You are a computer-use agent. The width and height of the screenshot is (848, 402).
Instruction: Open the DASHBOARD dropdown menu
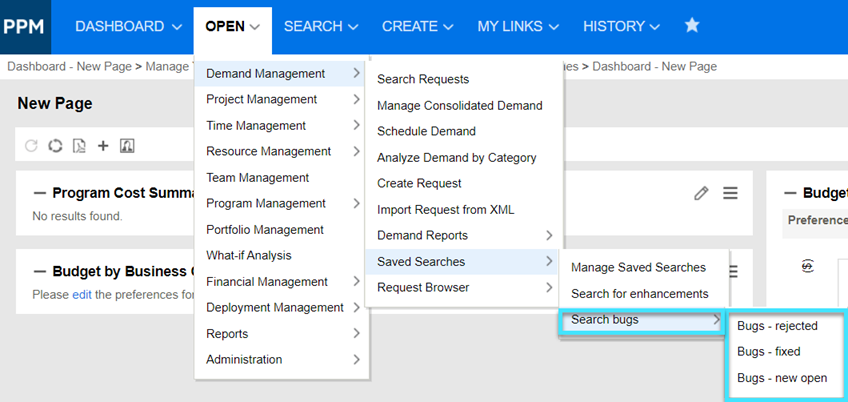tap(128, 26)
